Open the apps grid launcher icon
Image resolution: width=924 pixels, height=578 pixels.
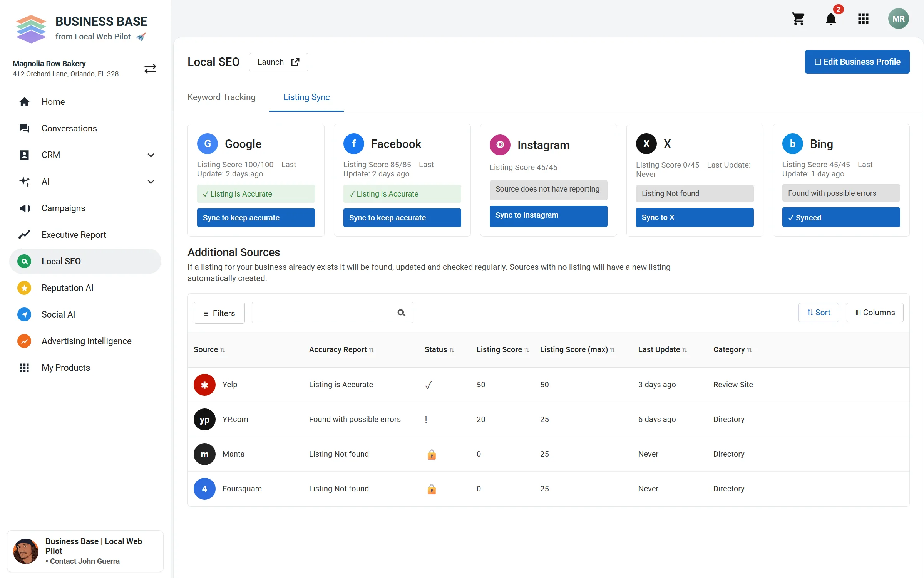coord(863,18)
